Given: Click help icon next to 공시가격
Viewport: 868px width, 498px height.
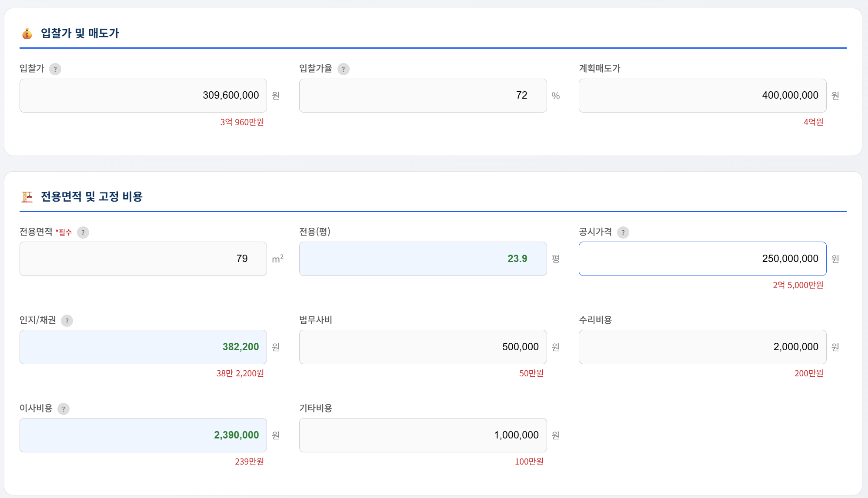Looking at the screenshot, I should [623, 232].
